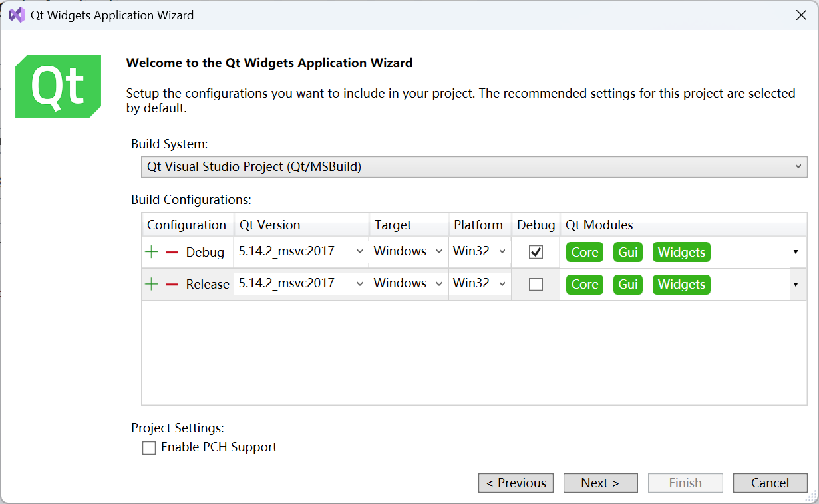Open Platform Win32 dropdown in Debug row
The width and height of the screenshot is (819, 504).
[x=480, y=251]
